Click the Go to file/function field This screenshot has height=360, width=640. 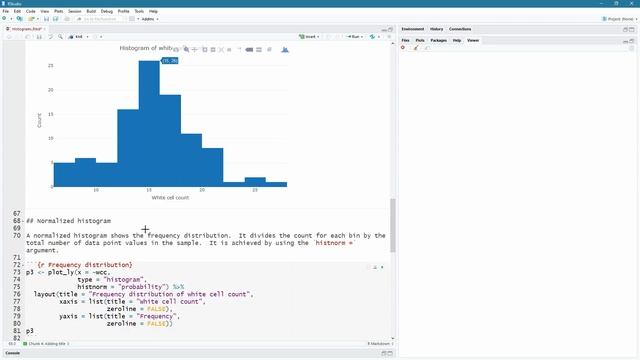[x=100, y=19]
